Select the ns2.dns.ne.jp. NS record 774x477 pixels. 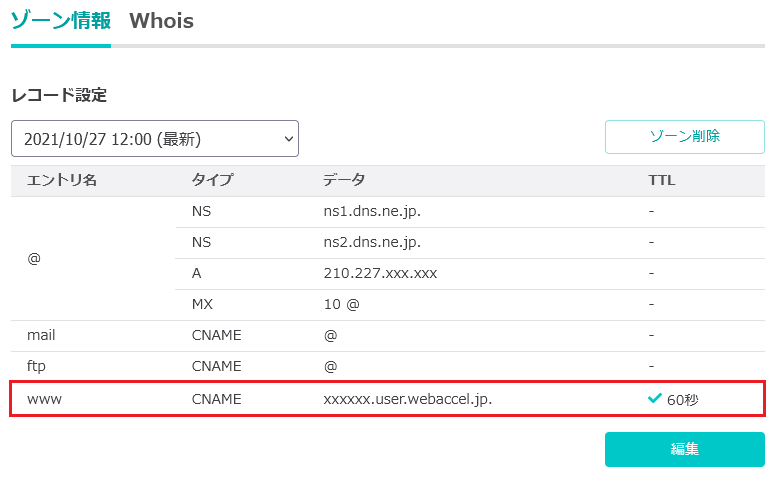point(372,242)
